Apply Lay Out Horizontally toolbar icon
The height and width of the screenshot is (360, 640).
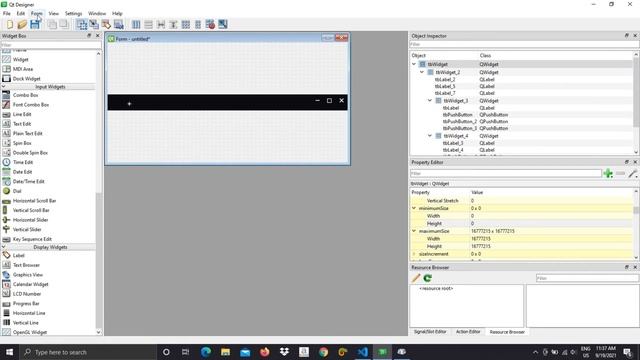[x=136, y=24]
